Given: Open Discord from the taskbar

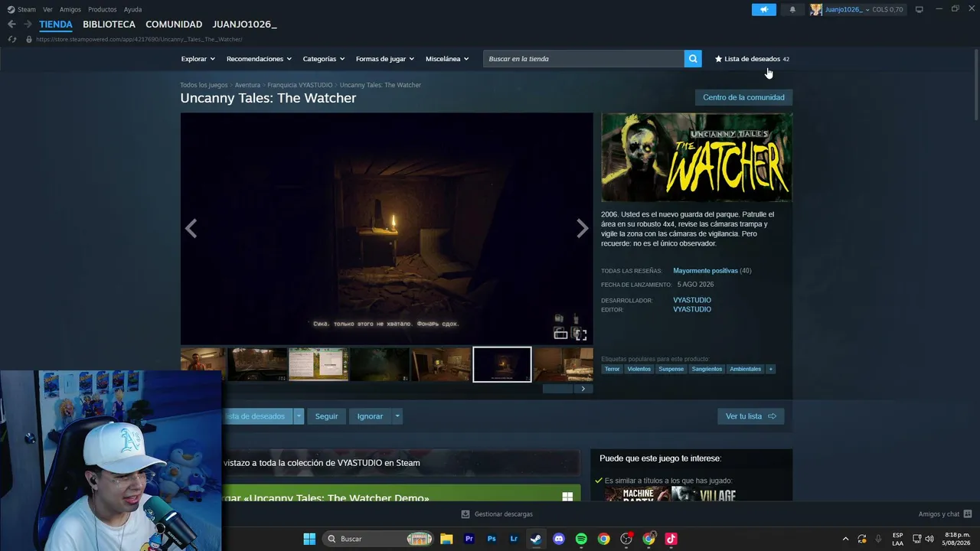Looking at the screenshot, I should coord(559,539).
